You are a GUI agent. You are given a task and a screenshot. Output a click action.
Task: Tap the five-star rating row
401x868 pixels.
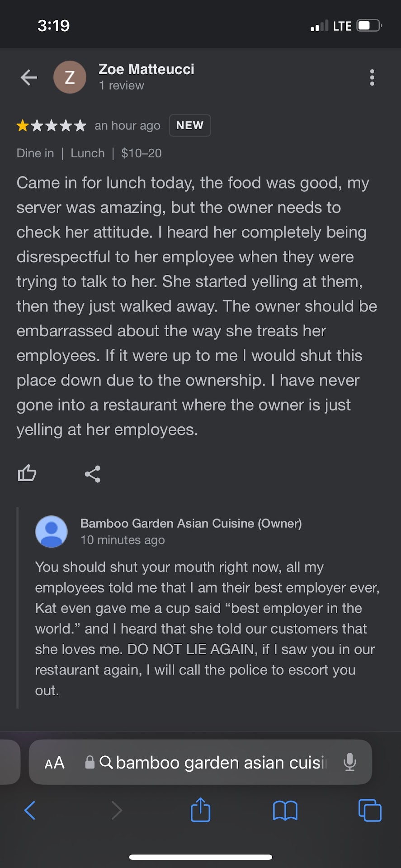coord(51,126)
